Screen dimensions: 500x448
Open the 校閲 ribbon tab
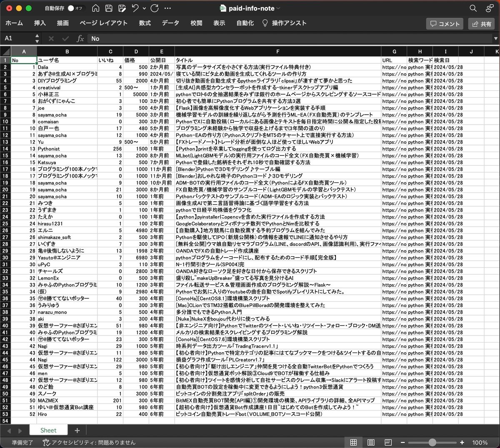click(196, 23)
